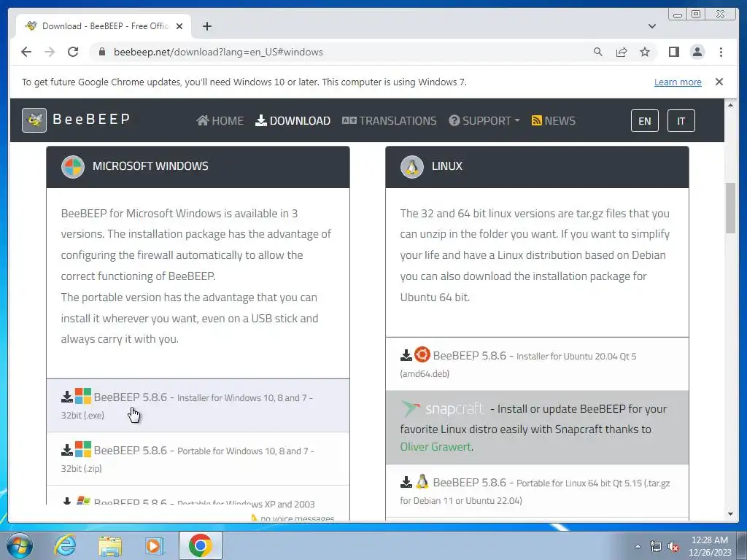Click the Ubuntu logo icon
Image resolution: width=747 pixels, height=560 pixels.
pyautogui.click(x=422, y=355)
